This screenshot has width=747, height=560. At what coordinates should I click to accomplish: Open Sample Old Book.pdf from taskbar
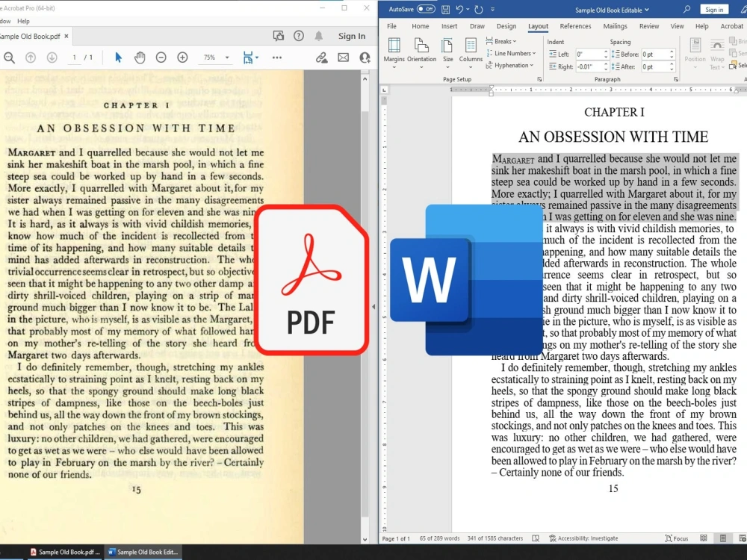65,552
